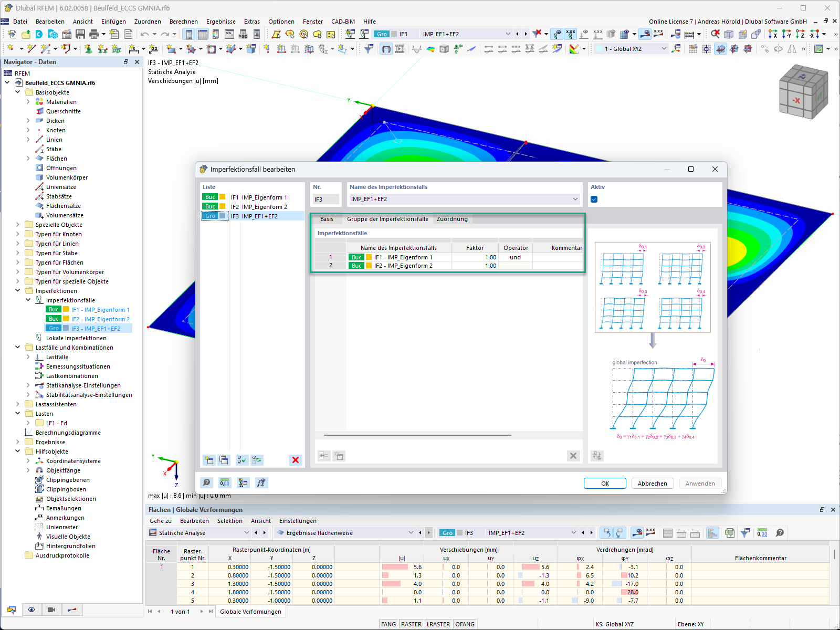The image size is (840, 630).
Task: Toggle OFANG object snap in status bar
Action: pyautogui.click(x=465, y=624)
